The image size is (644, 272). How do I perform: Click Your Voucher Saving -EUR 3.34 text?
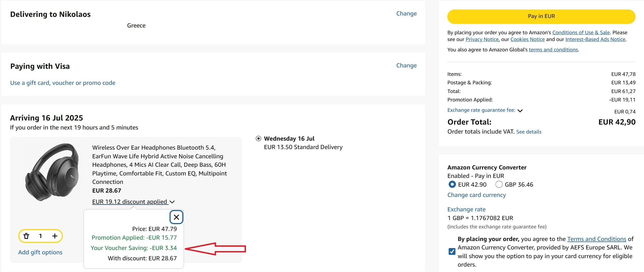134,248
